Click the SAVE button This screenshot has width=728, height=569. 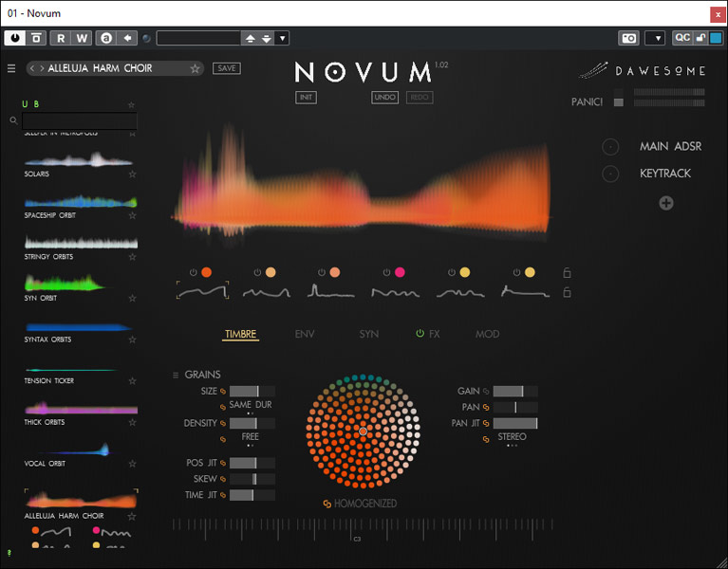[x=226, y=68]
